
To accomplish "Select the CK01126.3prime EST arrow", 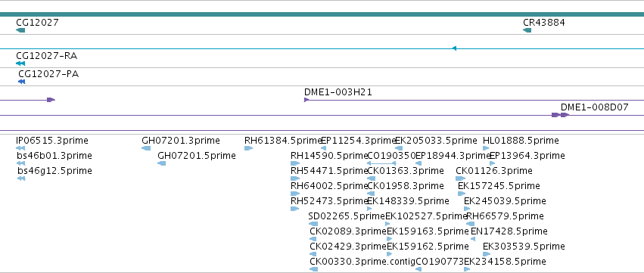I will click(x=460, y=178).
